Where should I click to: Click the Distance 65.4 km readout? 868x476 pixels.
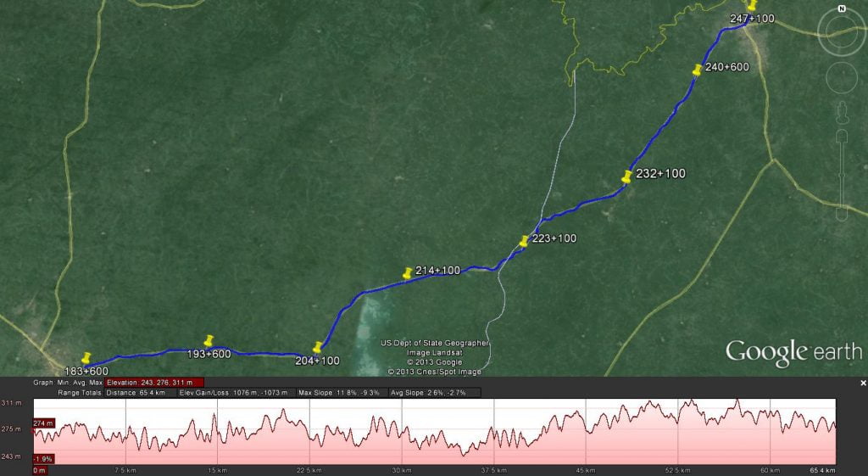[x=140, y=393]
